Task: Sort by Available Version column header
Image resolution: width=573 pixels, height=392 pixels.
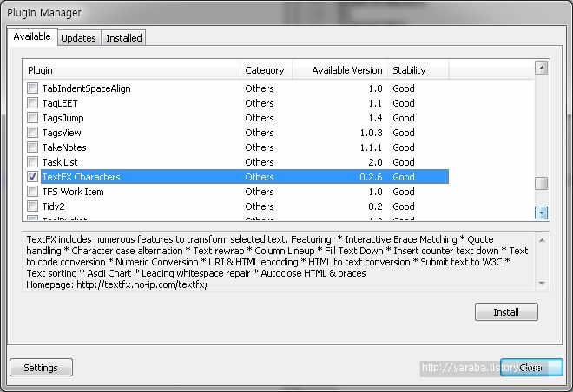Action: pyautogui.click(x=339, y=70)
